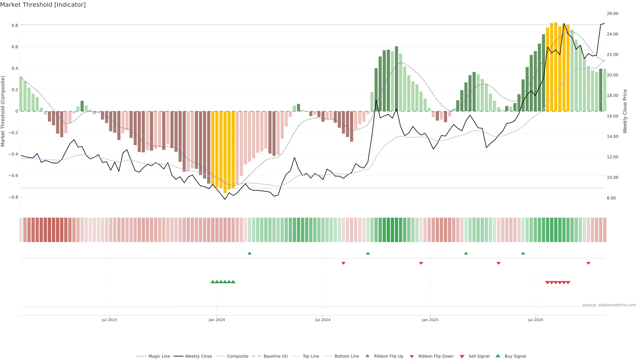Click the Ribbon Flip Up legend triangle icon
This screenshot has width=644, height=362.
pos(367,356)
